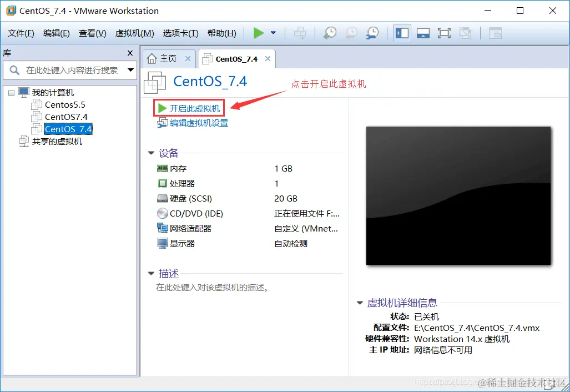
Task: Toggle the thumbnail bar visibility
Action: 423,33
